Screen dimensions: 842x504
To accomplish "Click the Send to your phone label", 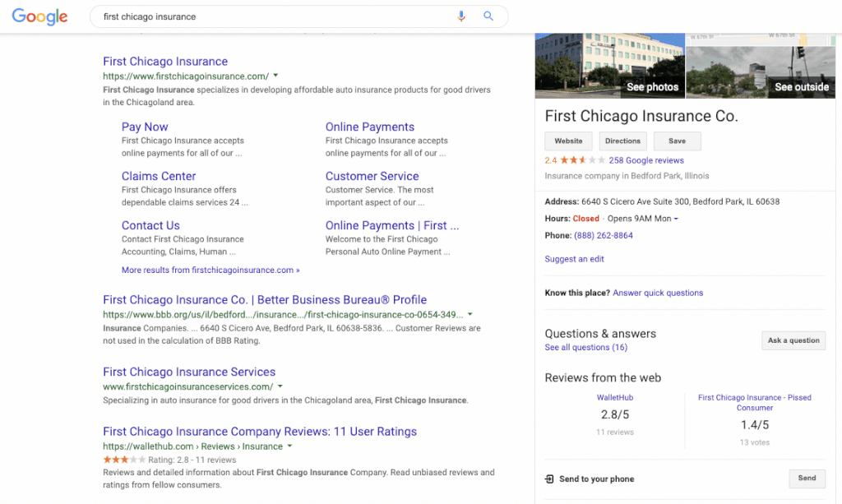I will (x=597, y=479).
